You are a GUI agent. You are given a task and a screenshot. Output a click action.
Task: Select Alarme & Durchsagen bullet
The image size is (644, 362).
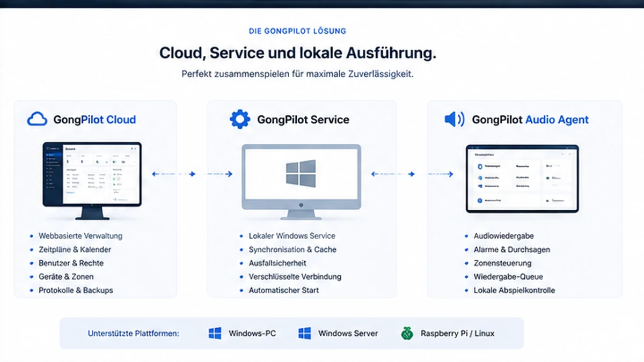[511, 249]
